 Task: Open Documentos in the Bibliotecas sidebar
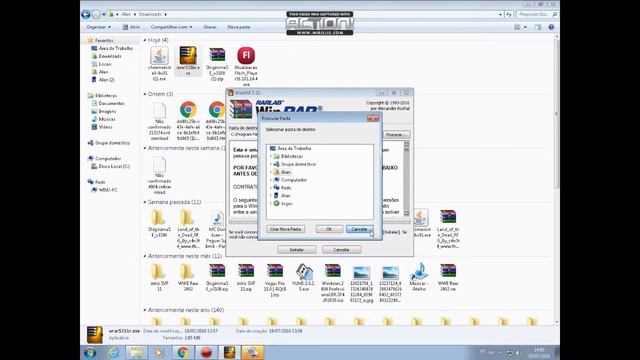tap(108, 103)
